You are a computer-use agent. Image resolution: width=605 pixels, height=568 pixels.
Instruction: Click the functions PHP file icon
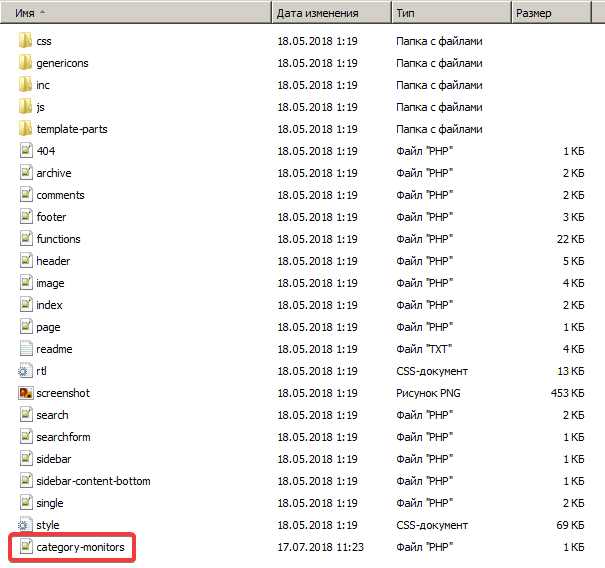pos(26,238)
